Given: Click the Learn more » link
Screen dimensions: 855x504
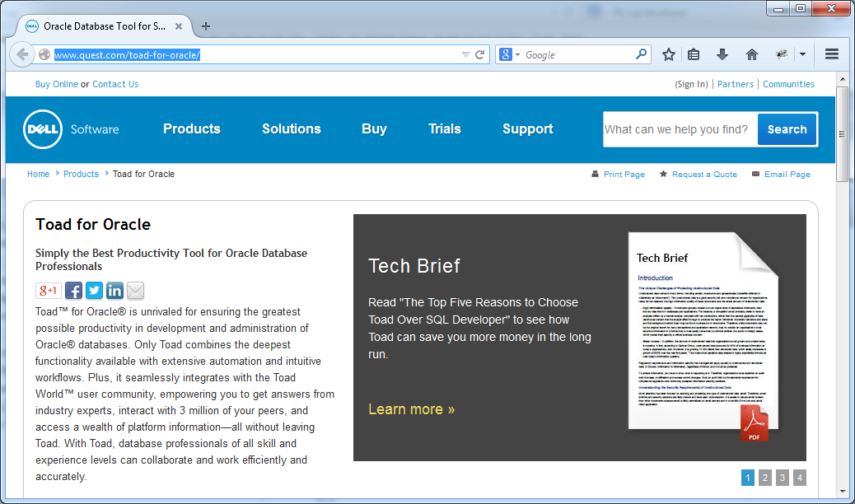Looking at the screenshot, I should click(411, 409).
